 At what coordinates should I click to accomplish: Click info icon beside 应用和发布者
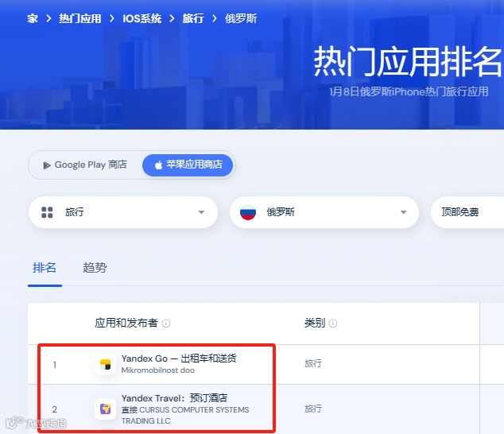coord(166,324)
